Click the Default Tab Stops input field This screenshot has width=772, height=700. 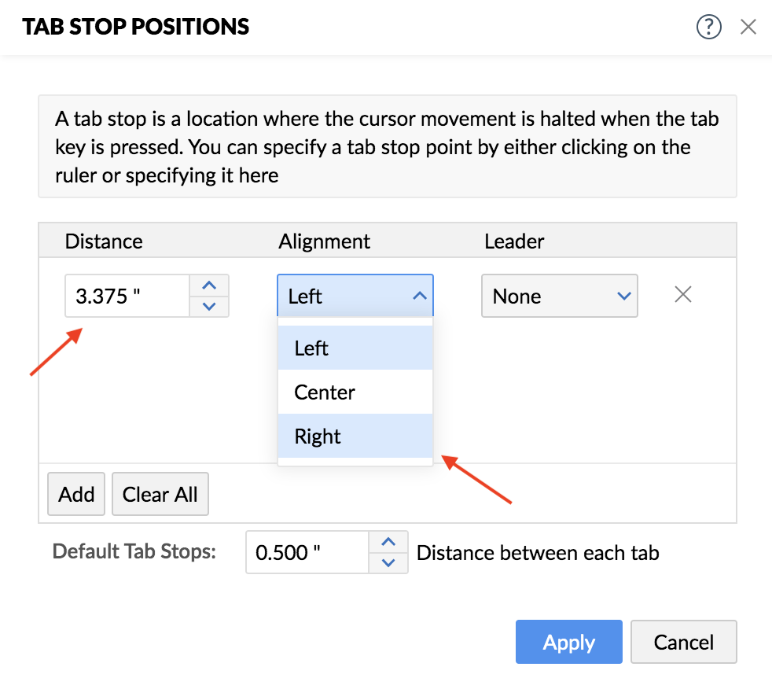(x=307, y=552)
